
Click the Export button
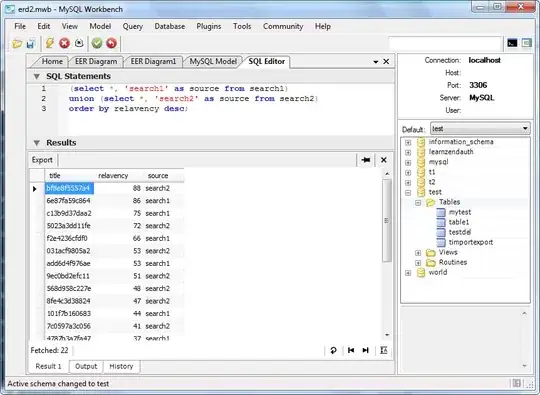click(42, 160)
